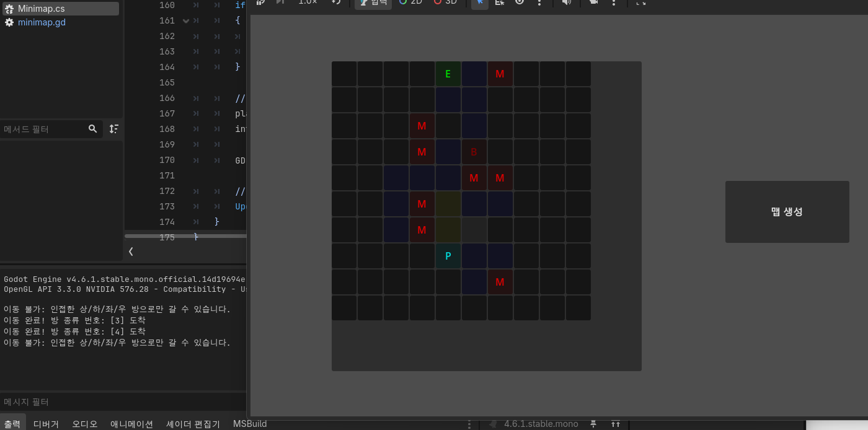This screenshot has height=430, width=868.
Task: Focus the 메시지 필터 input field
Action: pos(123,402)
